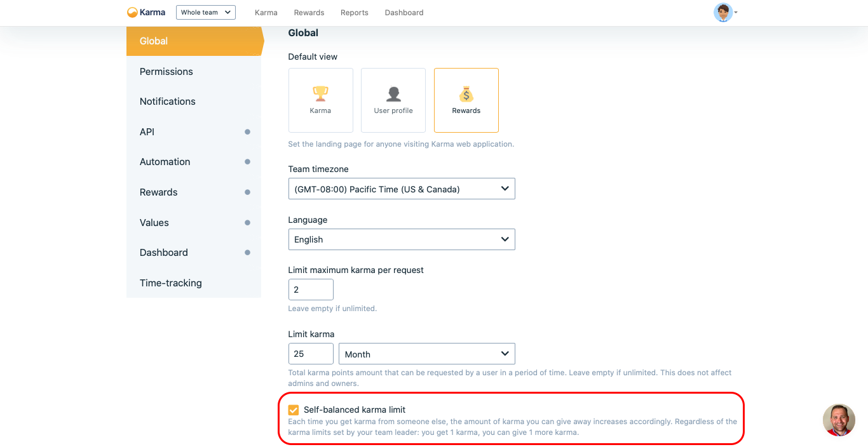
Task: Open Dashboard in top navigation
Action: [404, 13]
